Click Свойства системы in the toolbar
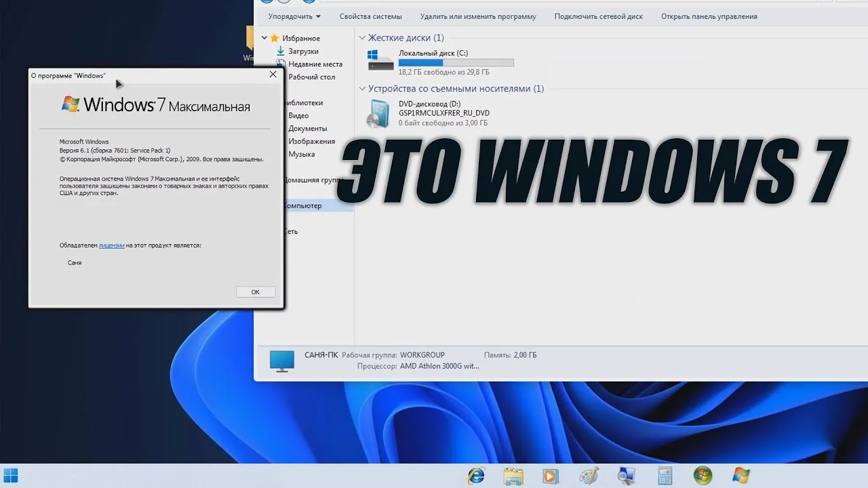 (370, 16)
